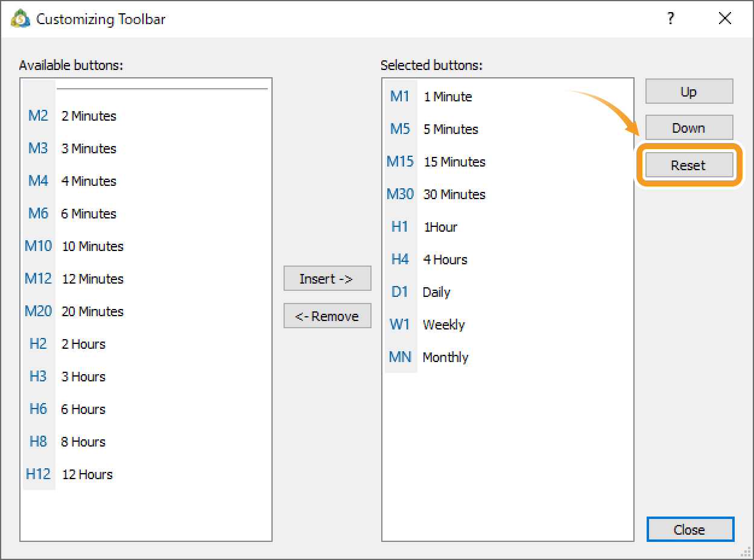Select the M4 timeframe icon

(38, 181)
